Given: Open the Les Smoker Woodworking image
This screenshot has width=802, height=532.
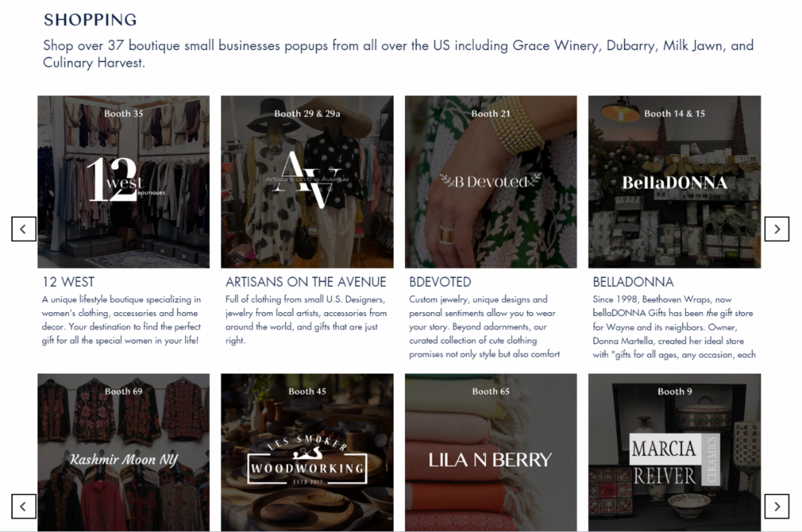Looking at the screenshot, I should pos(307,452).
